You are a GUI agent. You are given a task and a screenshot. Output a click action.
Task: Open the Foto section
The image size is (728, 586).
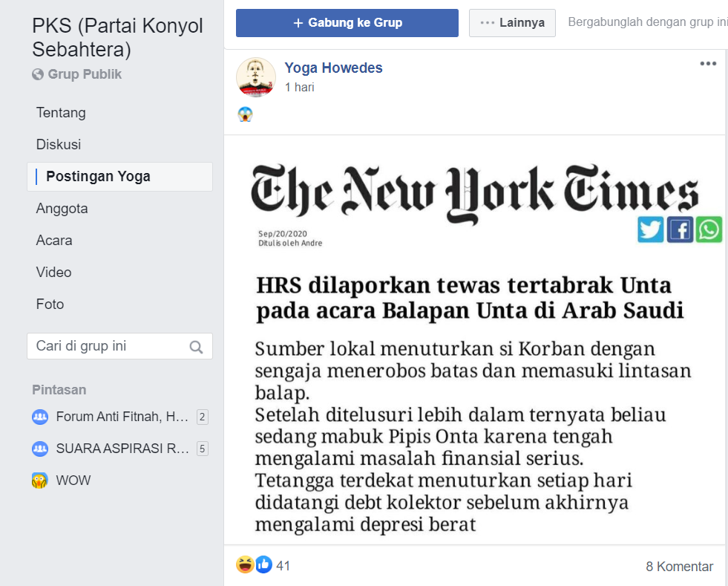[50, 305]
